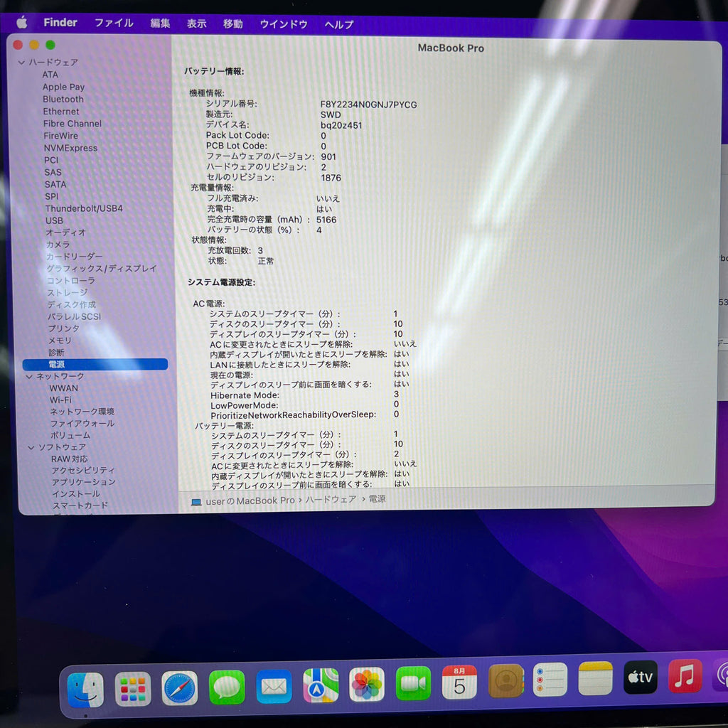Open the 編集 menu

pyautogui.click(x=160, y=23)
